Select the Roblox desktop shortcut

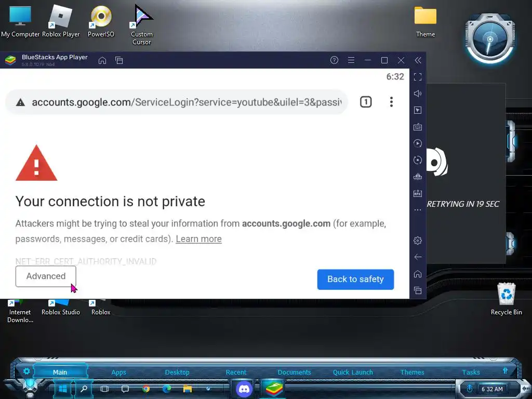click(100, 308)
